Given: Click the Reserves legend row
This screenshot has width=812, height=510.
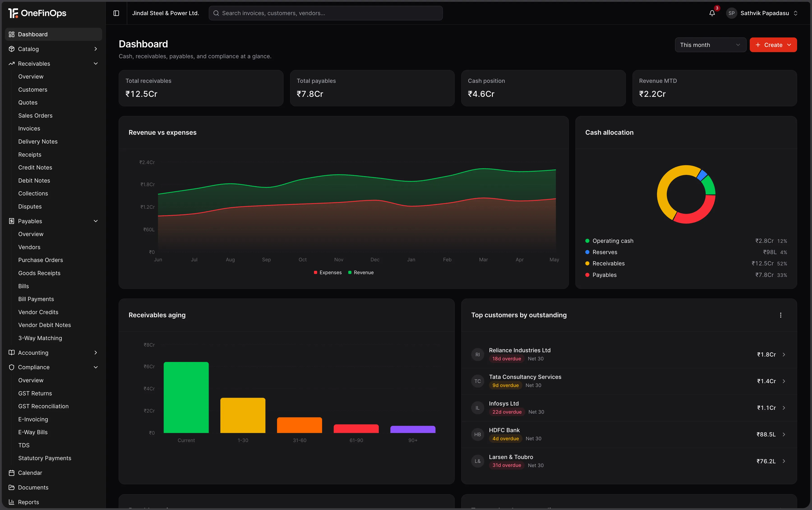Looking at the screenshot, I should tap(686, 252).
